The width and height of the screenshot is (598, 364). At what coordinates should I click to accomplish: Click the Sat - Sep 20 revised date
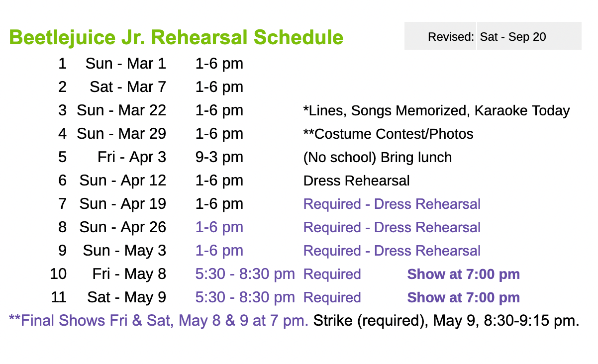tap(513, 37)
